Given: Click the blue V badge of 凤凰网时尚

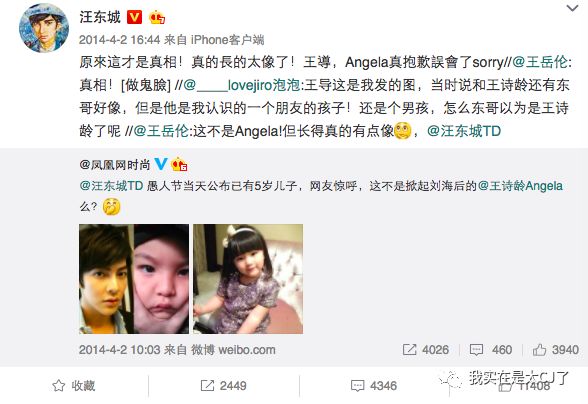Looking at the screenshot, I should coord(160,164).
